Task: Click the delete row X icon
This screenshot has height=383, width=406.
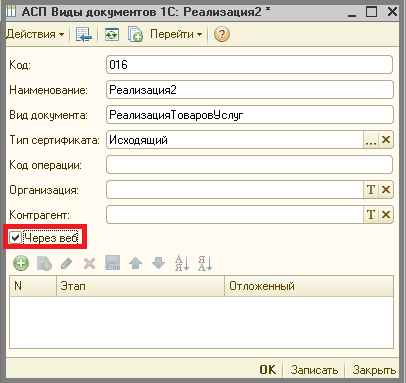Action: (89, 264)
